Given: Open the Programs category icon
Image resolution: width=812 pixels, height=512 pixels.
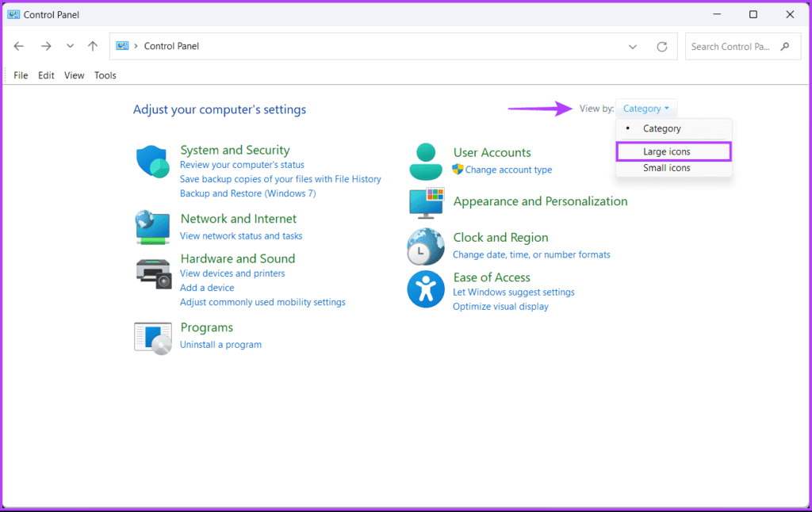Looking at the screenshot, I should pos(153,338).
